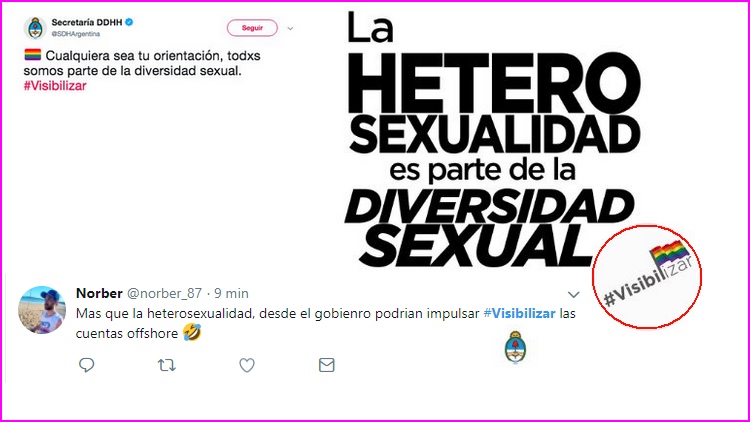Open the @SDHArgentina handle

click(x=76, y=34)
